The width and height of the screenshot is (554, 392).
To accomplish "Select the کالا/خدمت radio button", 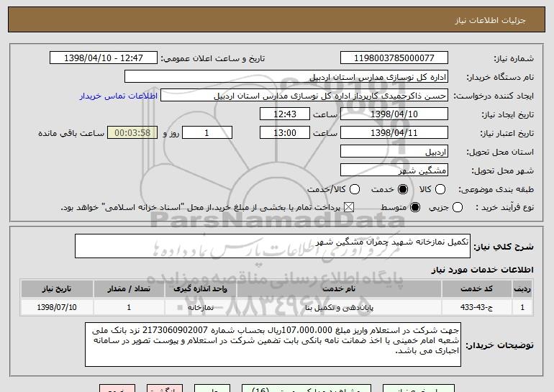I will (355, 189).
